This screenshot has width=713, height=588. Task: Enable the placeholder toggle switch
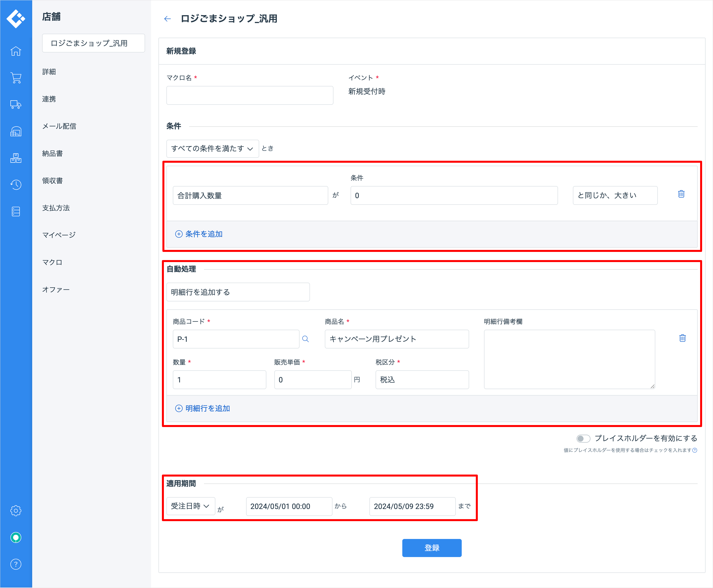[x=583, y=439]
